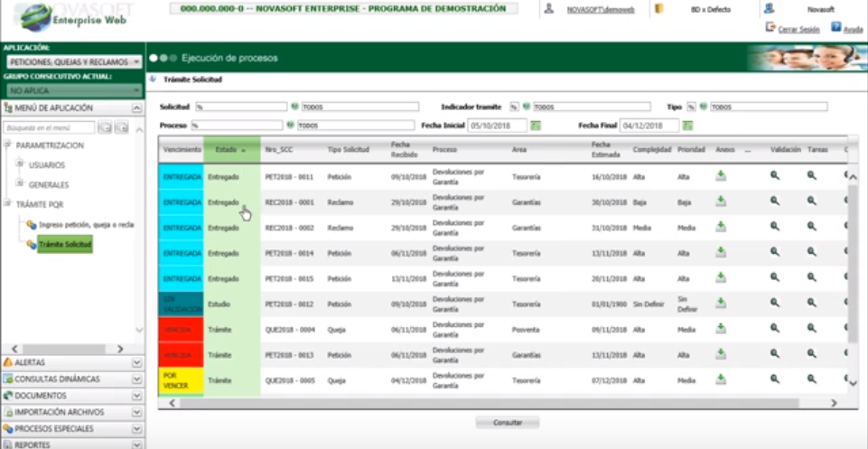
Task: Select Trámite Solicitud in the menu tree
Action: click(65, 245)
